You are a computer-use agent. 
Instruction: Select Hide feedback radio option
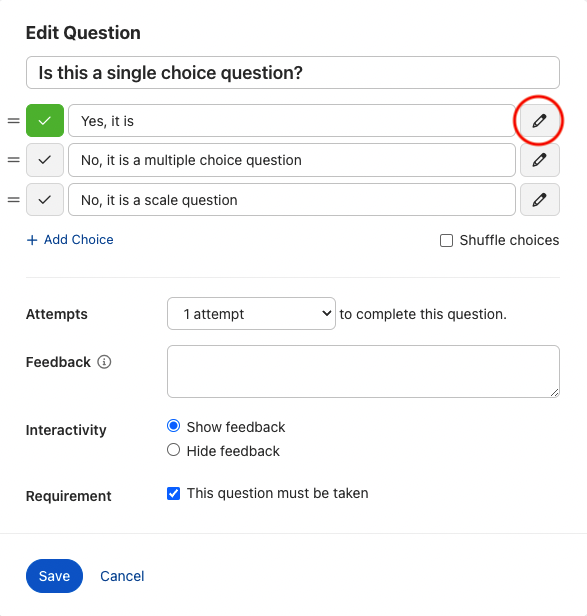tap(173, 450)
